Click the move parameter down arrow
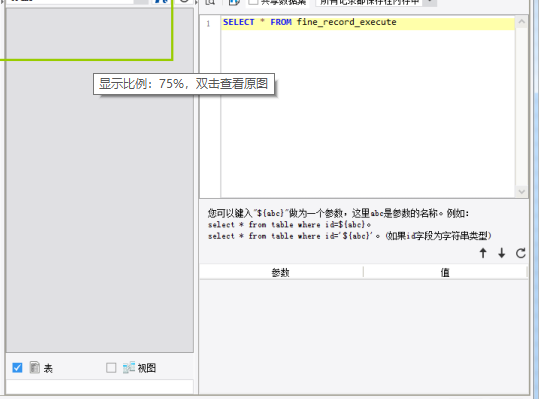The width and height of the screenshot is (539, 399). click(502, 253)
